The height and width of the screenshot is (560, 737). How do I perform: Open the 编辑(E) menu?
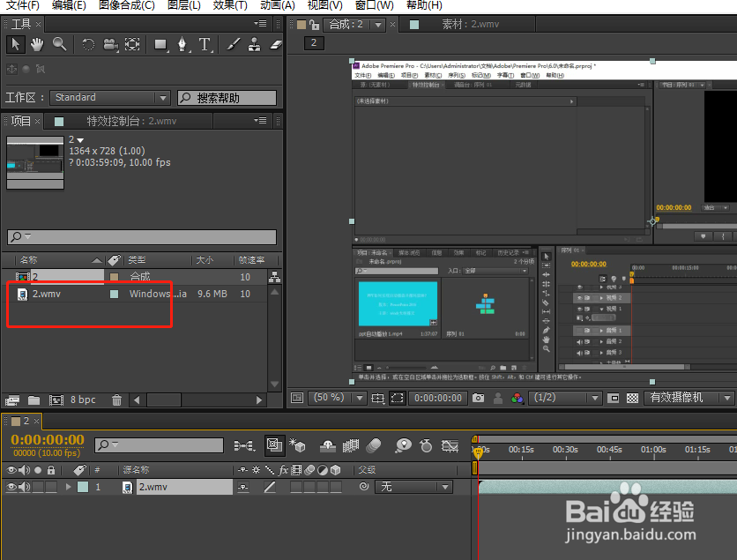click(x=69, y=5)
